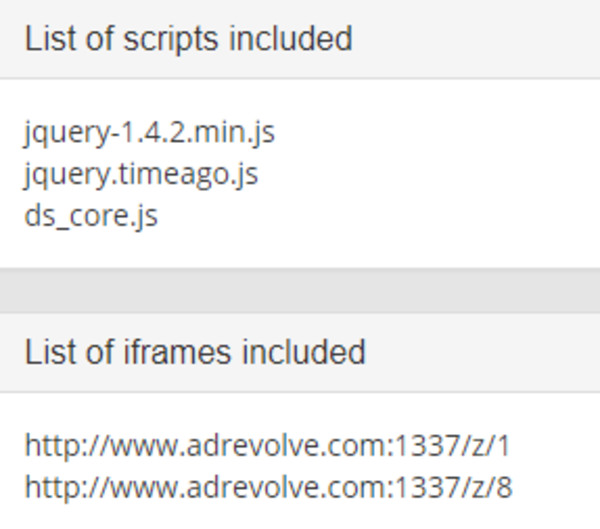This screenshot has width=600, height=529.
Task: Click the "List of scripts included" header
Action: click(188, 39)
